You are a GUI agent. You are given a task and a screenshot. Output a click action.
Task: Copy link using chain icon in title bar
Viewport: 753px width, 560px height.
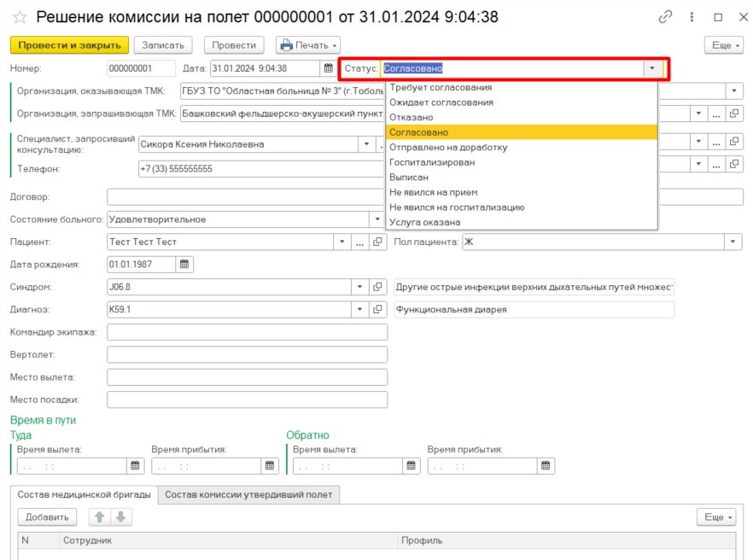click(665, 17)
